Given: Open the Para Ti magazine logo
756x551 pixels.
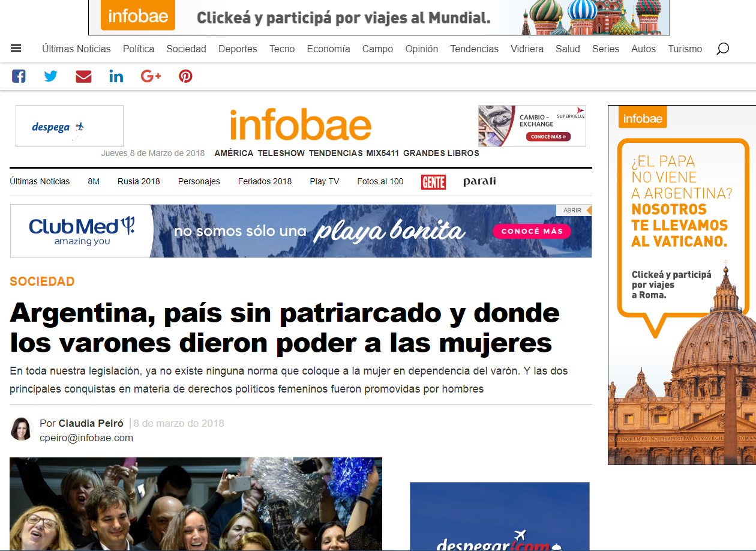Looking at the screenshot, I should 479,181.
